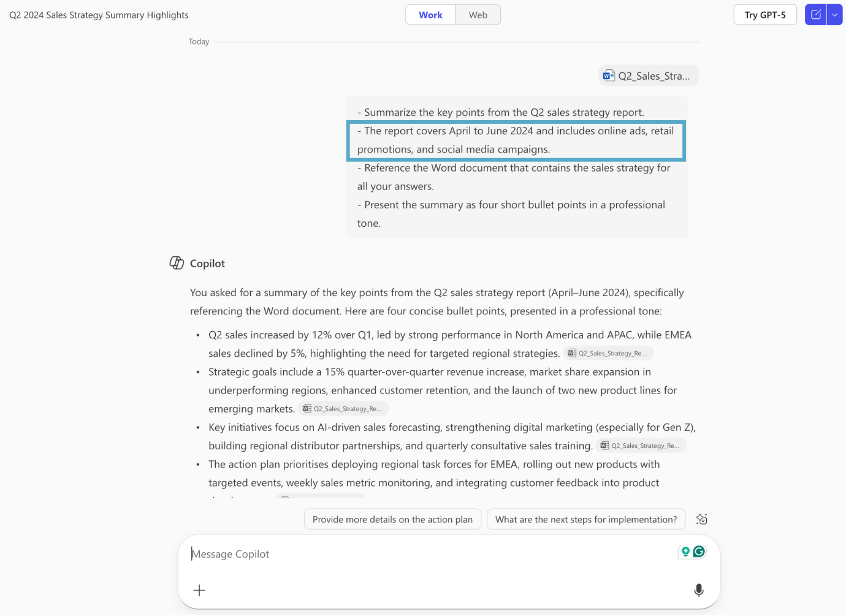Click the highlighted 'April to June 2024' prompt line
The image size is (846, 616).
(516, 140)
